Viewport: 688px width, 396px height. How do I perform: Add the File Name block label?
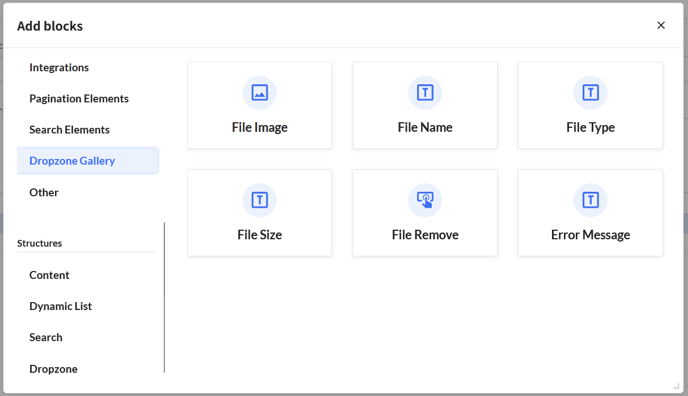(x=425, y=127)
